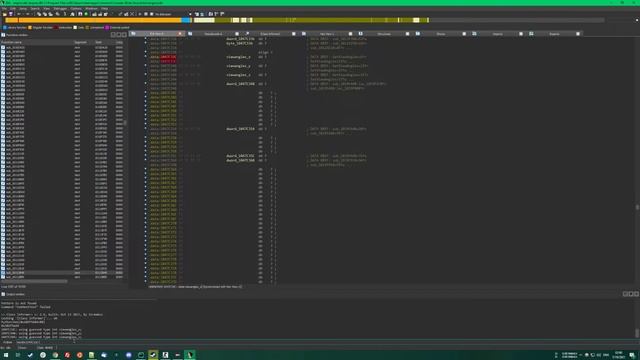
Task: Switch to the Class Informer tab
Action: click(x=270, y=34)
